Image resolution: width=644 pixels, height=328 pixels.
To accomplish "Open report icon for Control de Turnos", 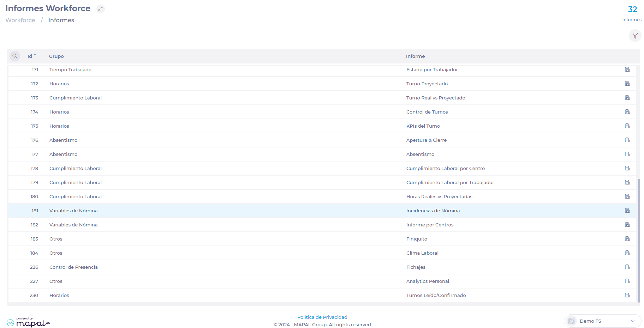I will tap(627, 112).
